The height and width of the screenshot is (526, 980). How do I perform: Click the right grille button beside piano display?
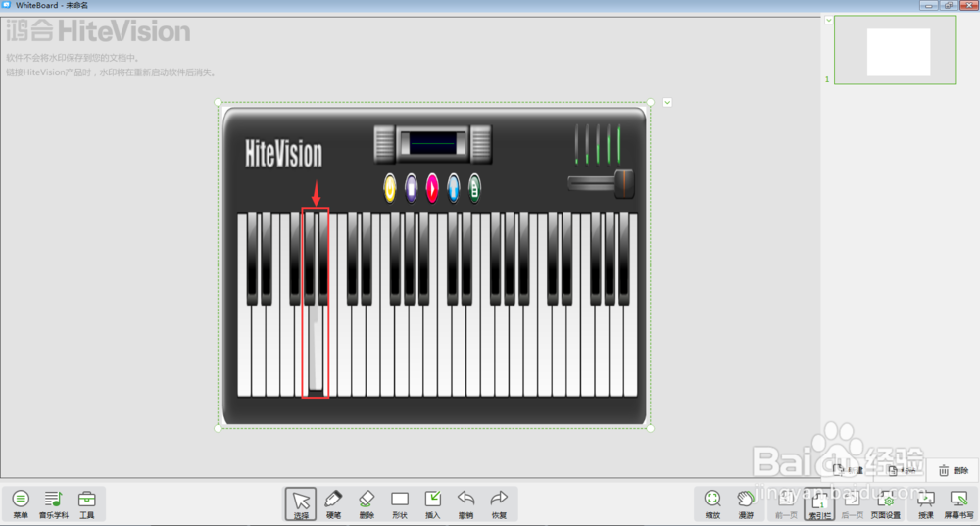(x=480, y=144)
